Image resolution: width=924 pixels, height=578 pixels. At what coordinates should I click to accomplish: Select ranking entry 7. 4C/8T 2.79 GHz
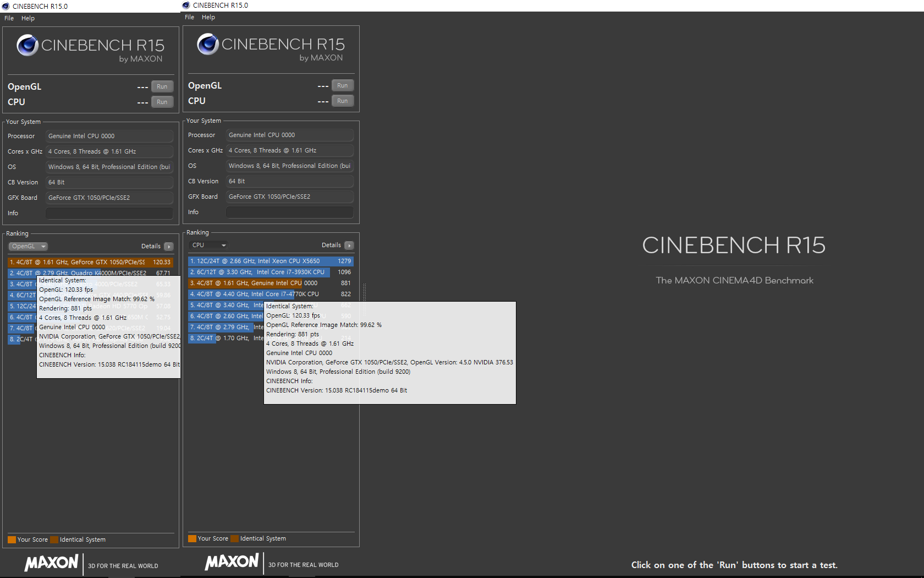click(x=226, y=327)
